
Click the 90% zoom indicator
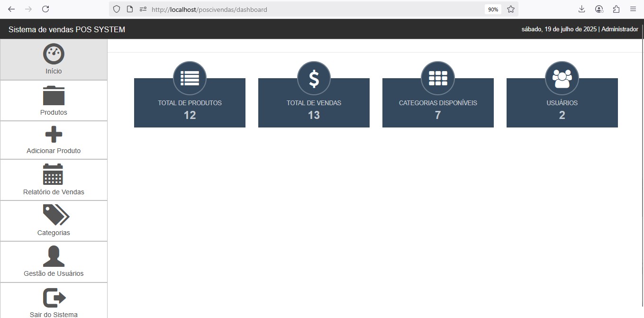493,9
